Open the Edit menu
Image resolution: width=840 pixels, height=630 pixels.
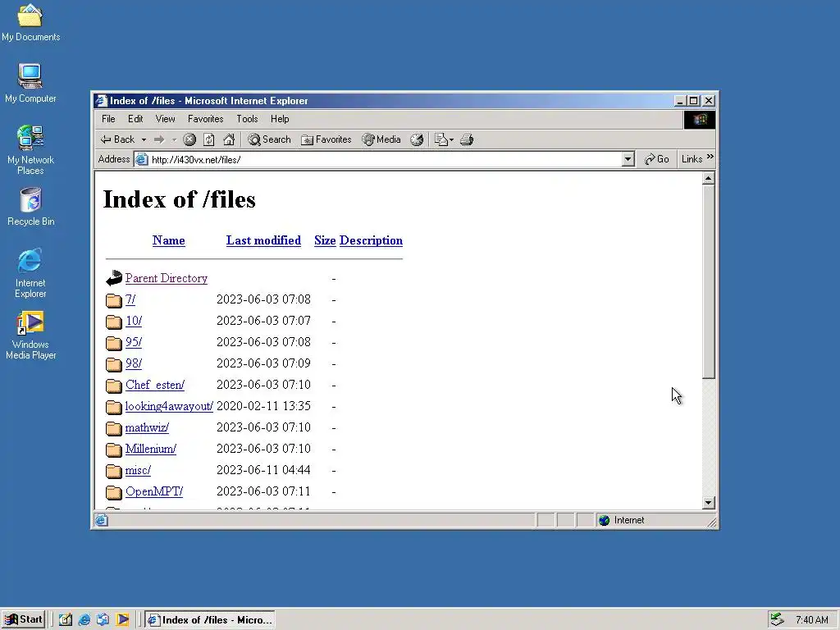pyautogui.click(x=135, y=119)
